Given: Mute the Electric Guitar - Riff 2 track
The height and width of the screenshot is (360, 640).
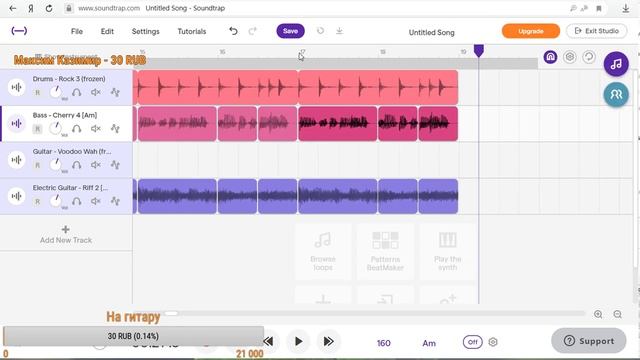Looking at the screenshot, I should coord(96,201).
